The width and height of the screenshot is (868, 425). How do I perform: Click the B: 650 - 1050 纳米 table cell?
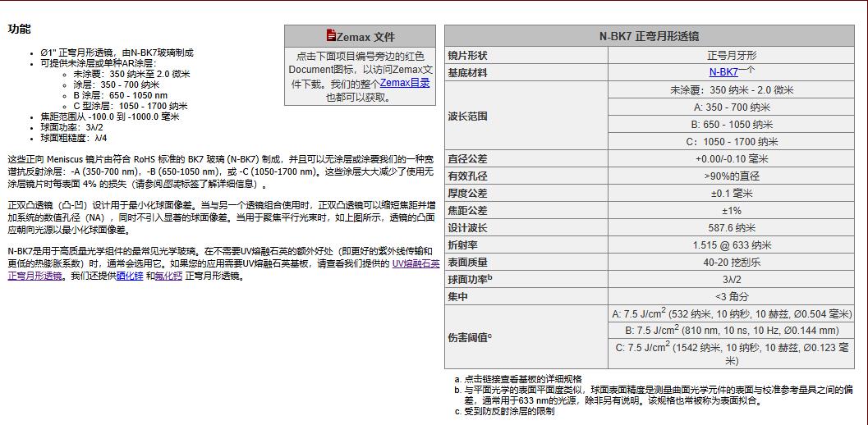point(731,125)
